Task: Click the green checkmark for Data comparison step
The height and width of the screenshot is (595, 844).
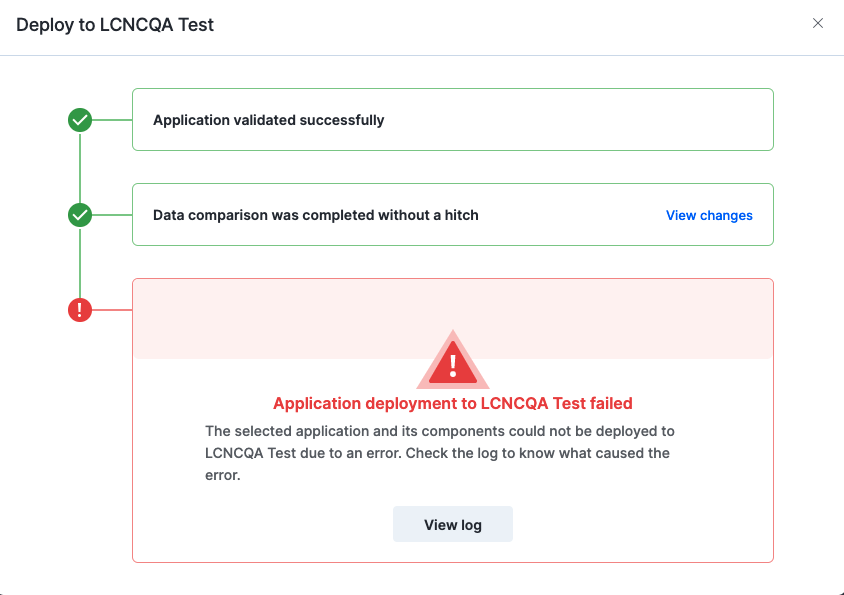Action: (x=80, y=215)
